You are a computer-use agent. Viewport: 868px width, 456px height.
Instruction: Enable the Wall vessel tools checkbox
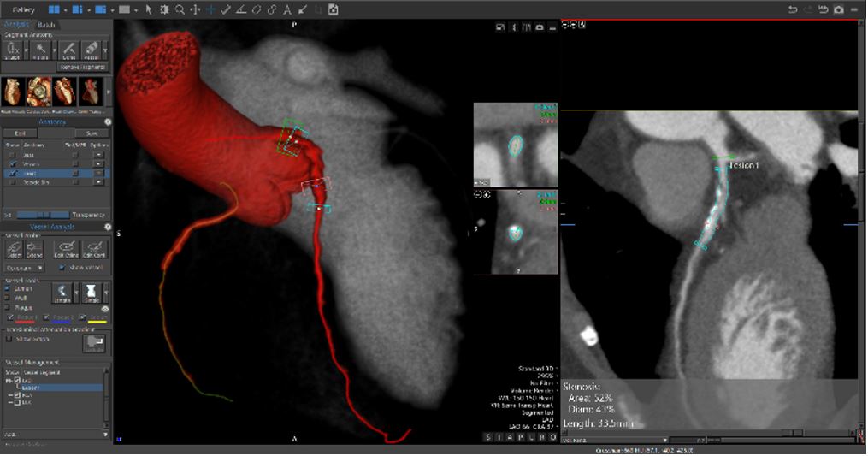9,298
